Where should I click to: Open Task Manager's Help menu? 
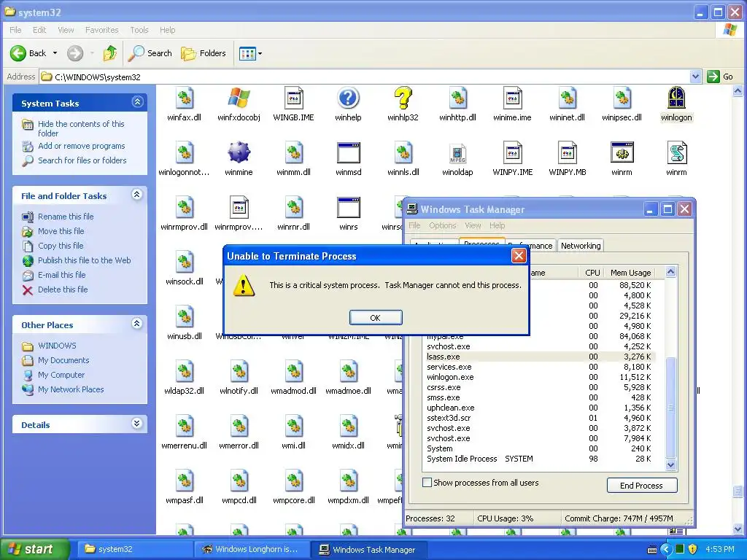pyautogui.click(x=497, y=225)
